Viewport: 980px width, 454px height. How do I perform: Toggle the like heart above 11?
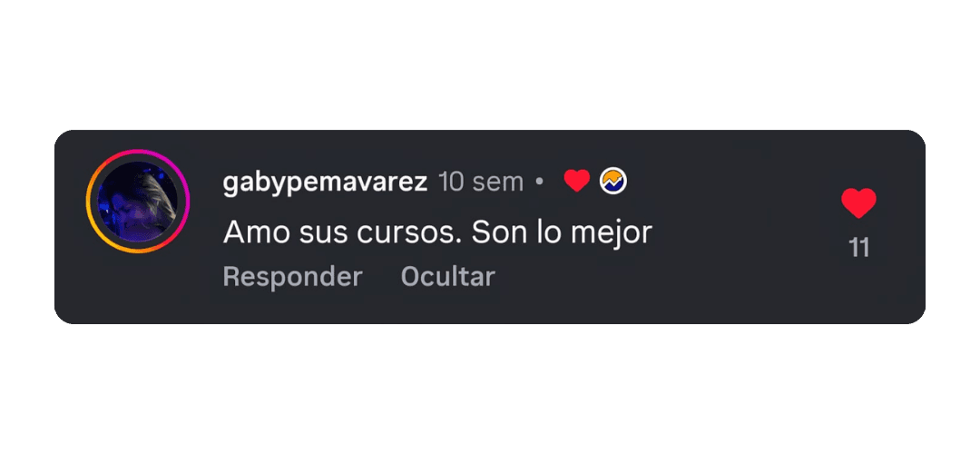coord(858,202)
